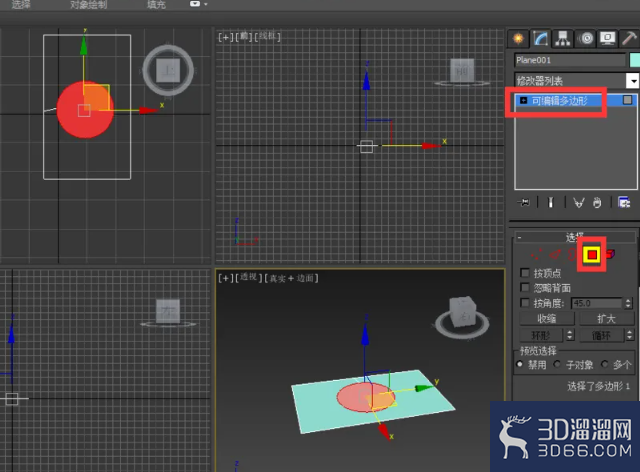
Task: Click the 循环 spinner arrows
Action: (x=630, y=335)
